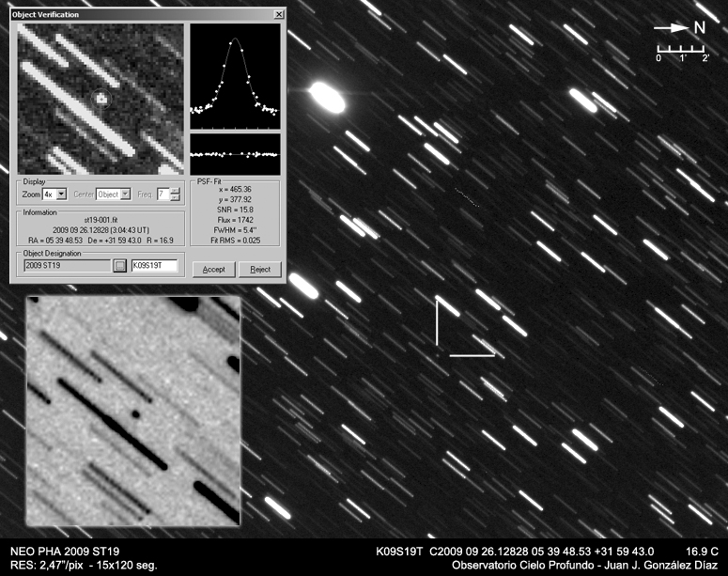Viewport: 728px width, 576px height.
Task: Increase the Freq value with up arrow
Action: pos(175,191)
